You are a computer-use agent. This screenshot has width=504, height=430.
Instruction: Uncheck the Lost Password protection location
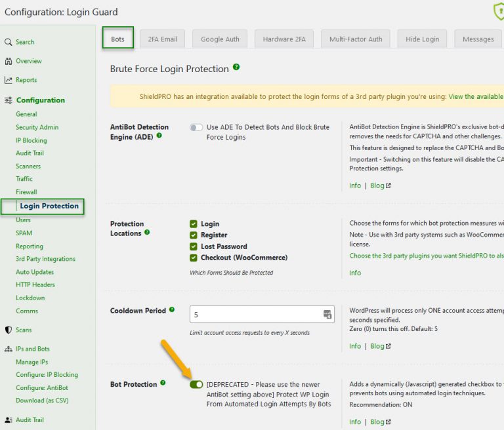193,246
